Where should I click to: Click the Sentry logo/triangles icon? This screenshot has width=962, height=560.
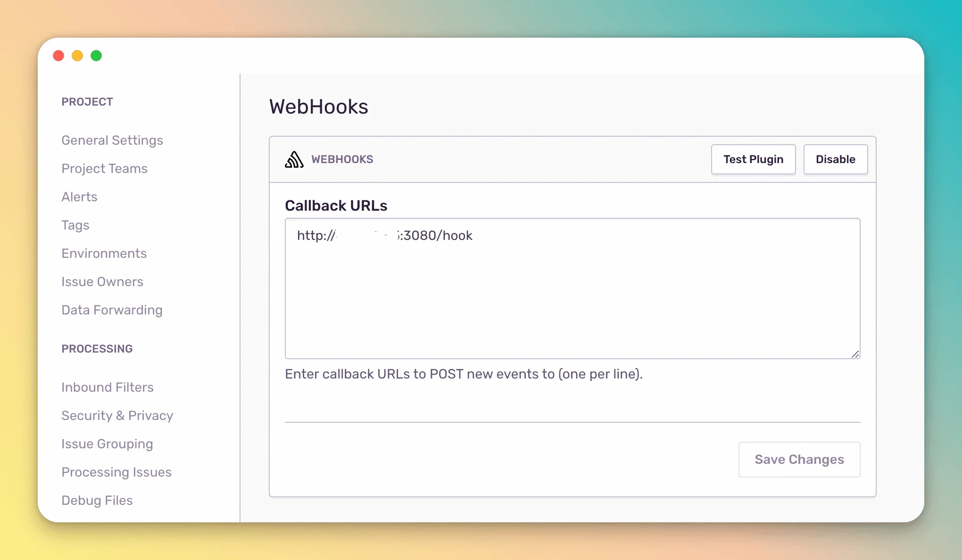tap(293, 159)
